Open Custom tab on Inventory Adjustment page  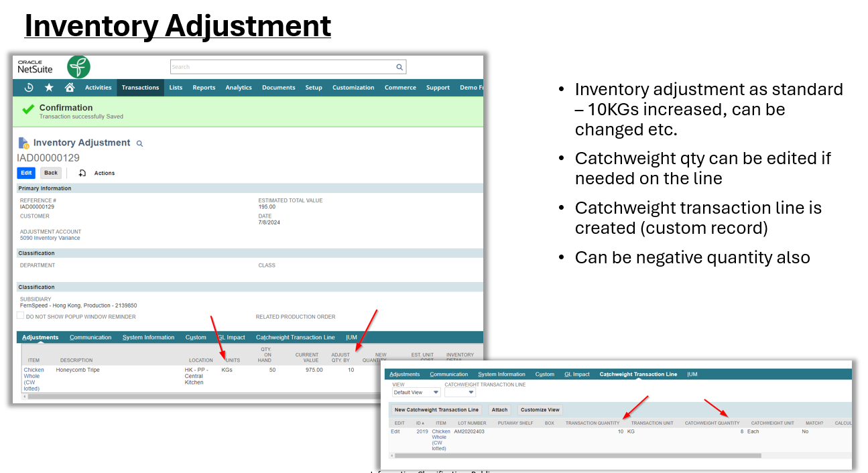(196, 337)
